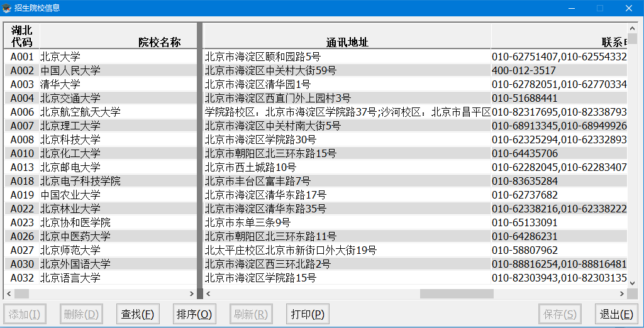Click address 北京市海淀区清华园1号

(347, 85)
